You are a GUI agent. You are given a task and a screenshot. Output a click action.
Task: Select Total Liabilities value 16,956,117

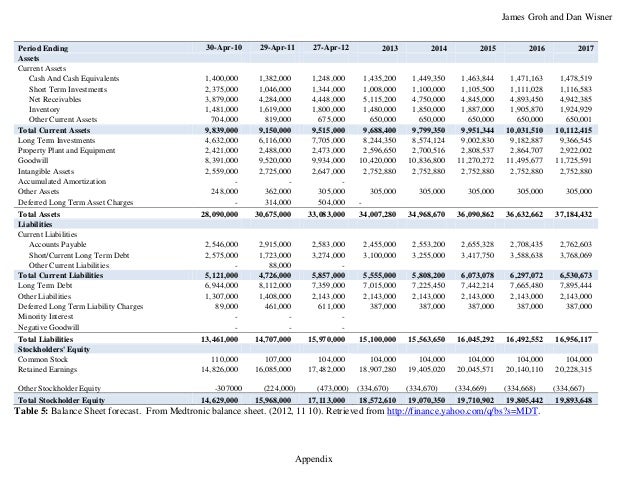coord(573,339)
